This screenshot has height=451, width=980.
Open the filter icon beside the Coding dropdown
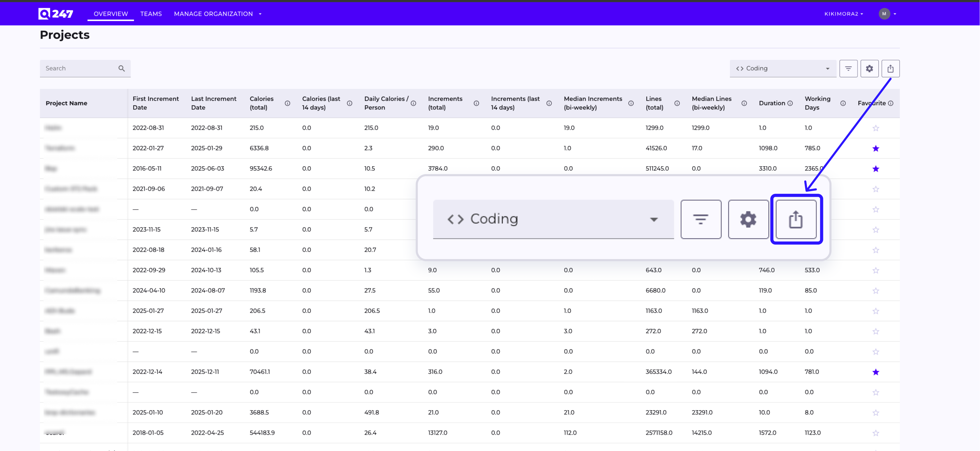pos(848,68)
